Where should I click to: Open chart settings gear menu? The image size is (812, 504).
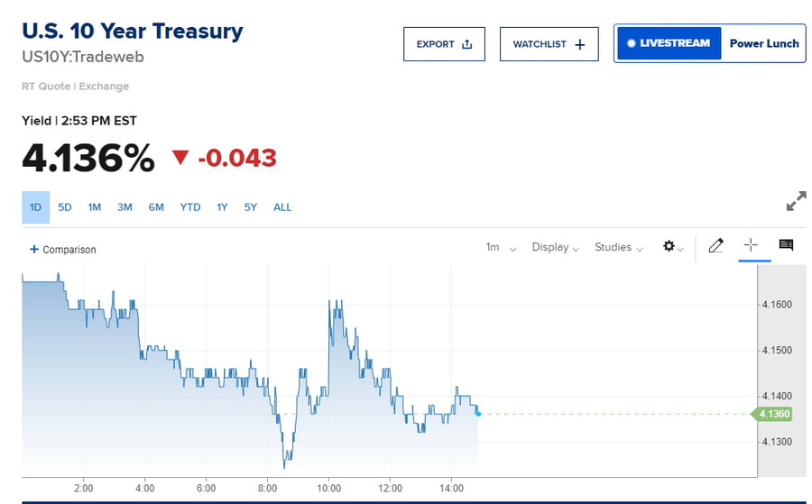pos(672,246)
